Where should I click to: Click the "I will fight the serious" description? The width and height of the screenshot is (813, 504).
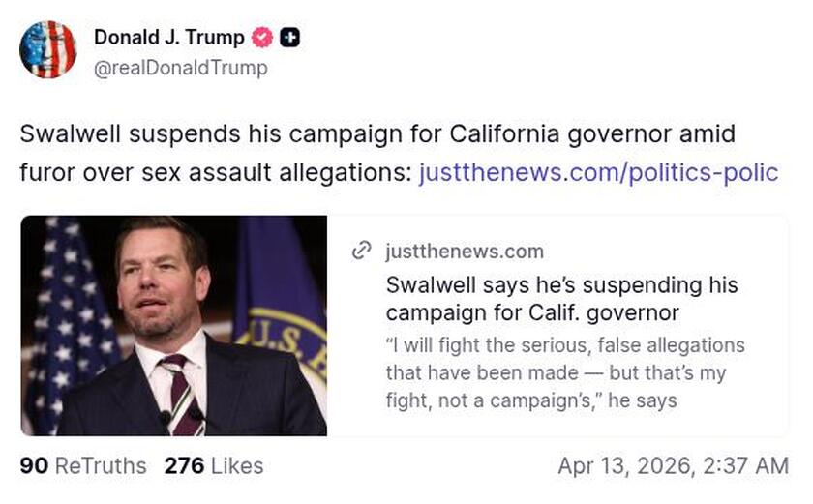click(565, 372)
